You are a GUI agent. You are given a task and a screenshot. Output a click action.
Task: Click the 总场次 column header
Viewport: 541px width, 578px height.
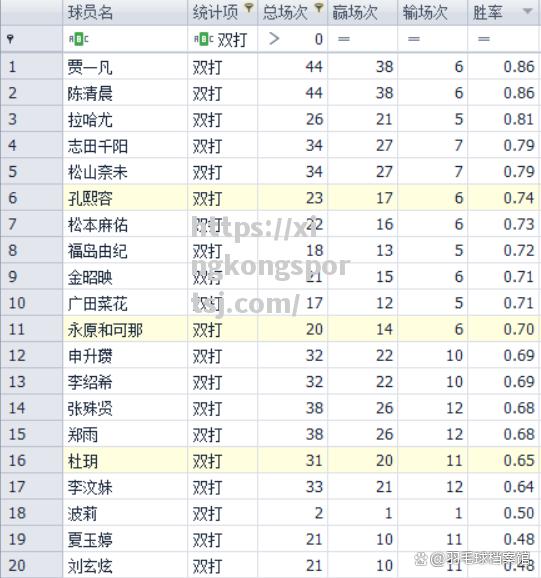coord(293,13)
